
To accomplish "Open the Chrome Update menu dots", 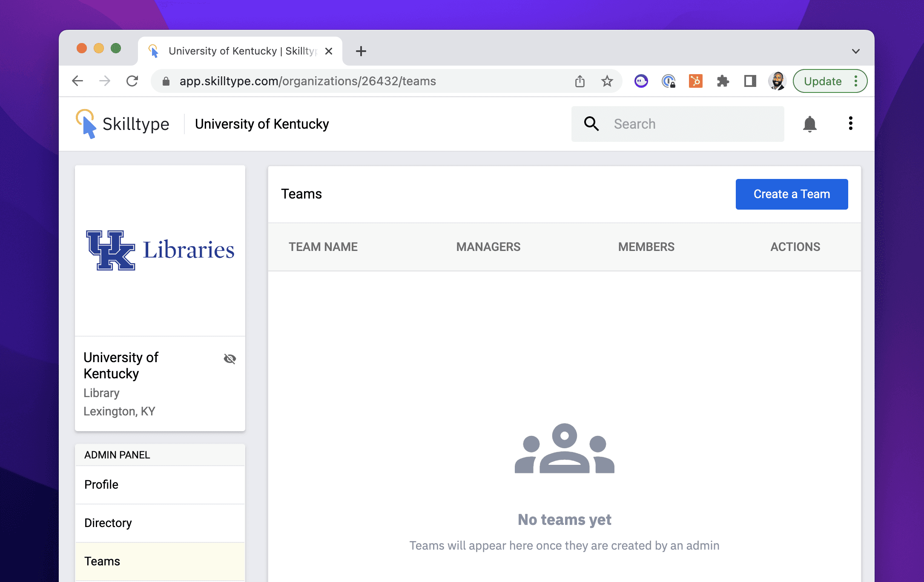I will 856,81.
